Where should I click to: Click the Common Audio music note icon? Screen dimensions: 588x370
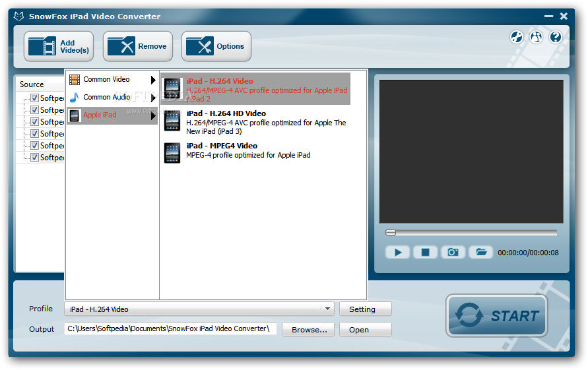(75, 98)
